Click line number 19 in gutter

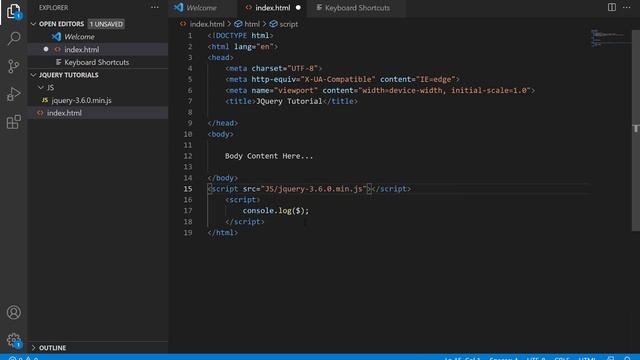pyautogui.click(x=188, y=233)
